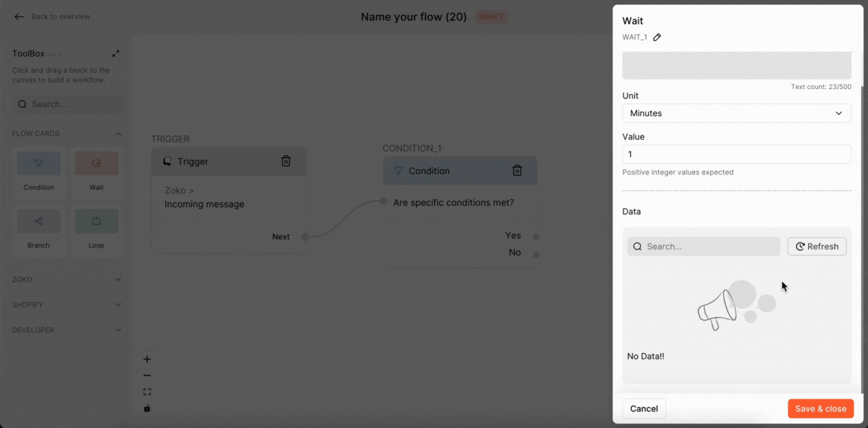
Task: Click the Condition input connector dot
Action: point(384,201)
